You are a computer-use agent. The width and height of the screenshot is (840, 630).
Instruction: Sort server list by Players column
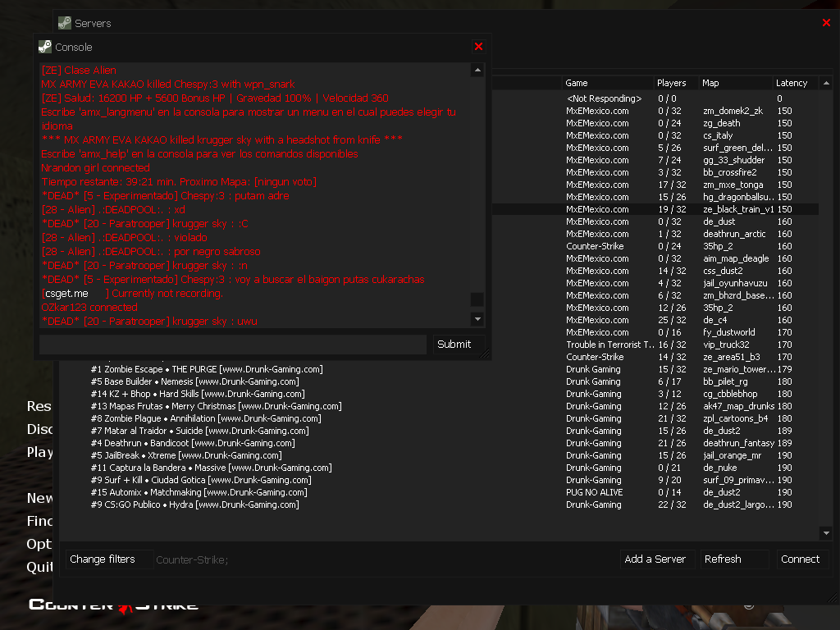pos(676,83)
